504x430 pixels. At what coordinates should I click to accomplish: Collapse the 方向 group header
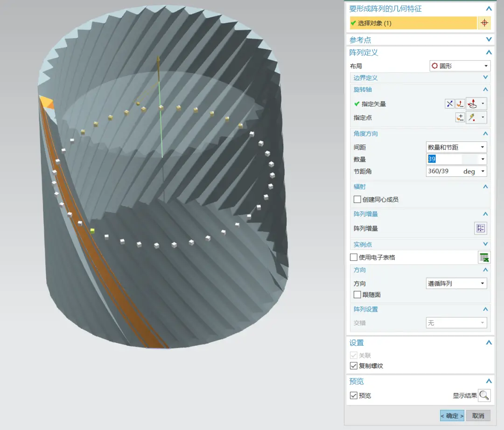[x=485, y=270]
